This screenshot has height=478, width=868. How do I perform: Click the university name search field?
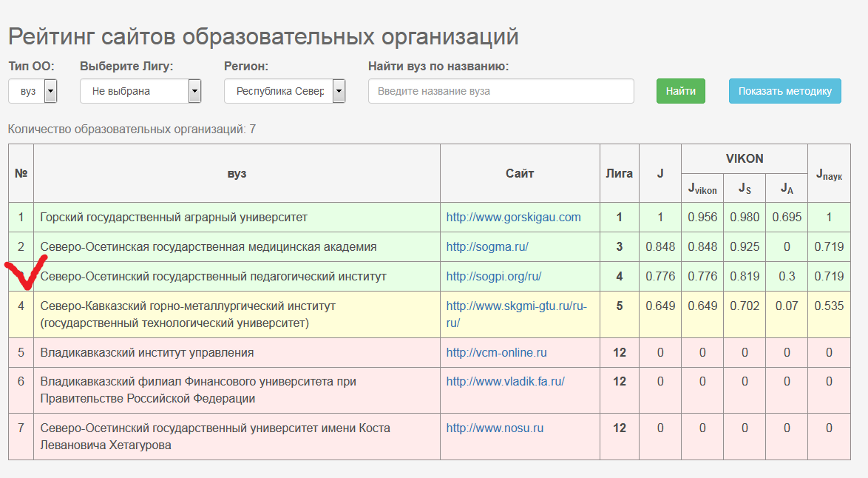pos(501,90)
